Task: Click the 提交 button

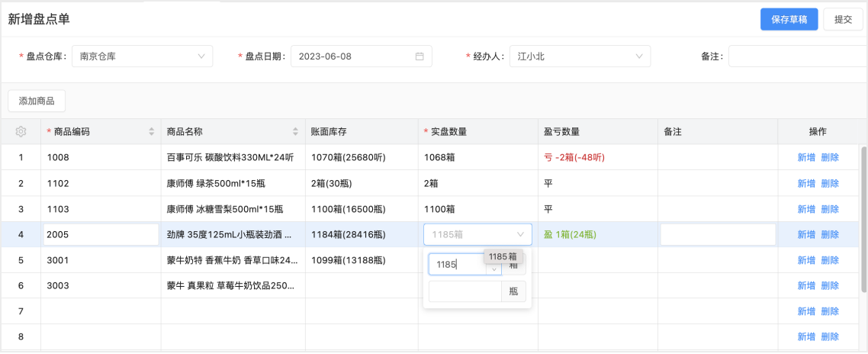Action: 843,20
